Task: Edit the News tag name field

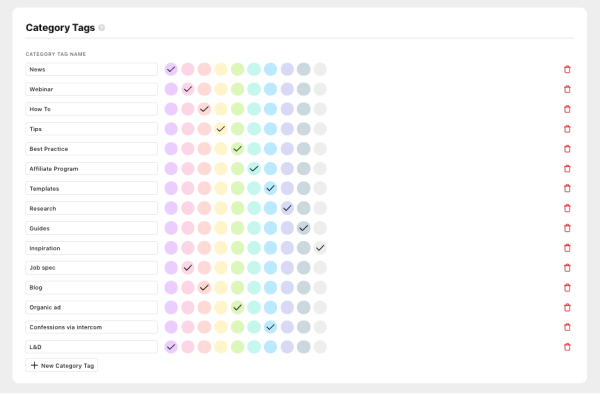Action: tap(91, 69)
